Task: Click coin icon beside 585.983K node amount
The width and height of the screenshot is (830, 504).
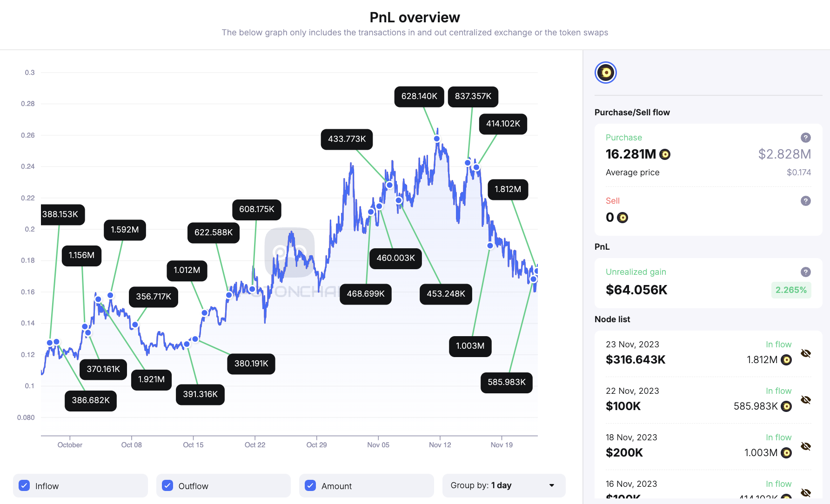Action: [x=786, y=406]
